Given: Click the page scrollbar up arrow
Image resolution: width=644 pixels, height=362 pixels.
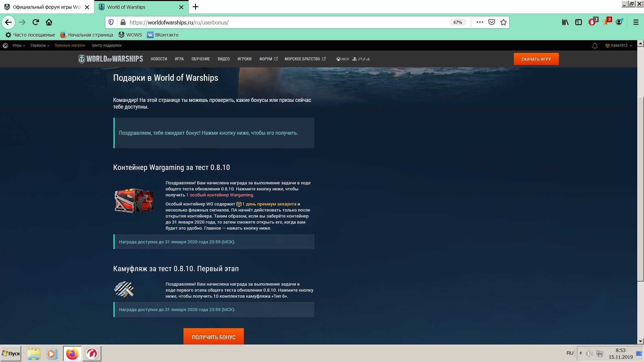Looking at the screenshot, I should tap(640, 44).
